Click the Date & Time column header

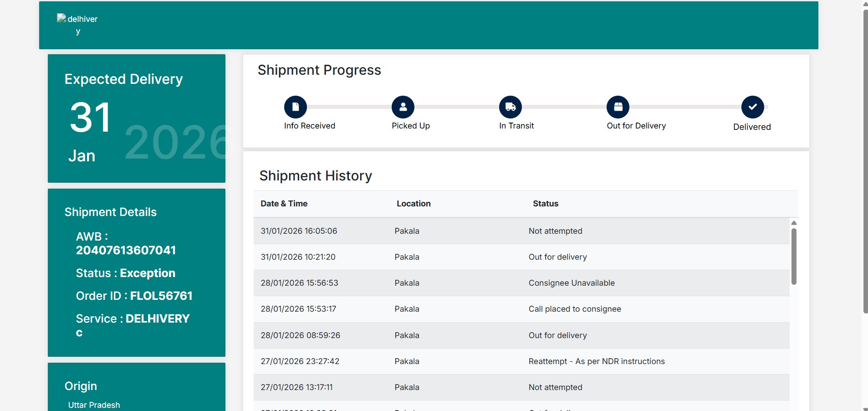284,204
